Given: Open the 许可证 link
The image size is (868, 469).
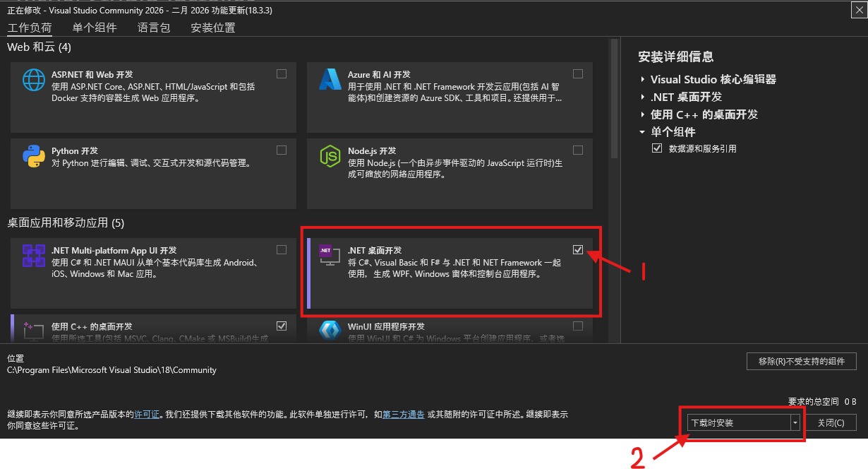Looking at the screenshot, I should [x=147, y=415].
